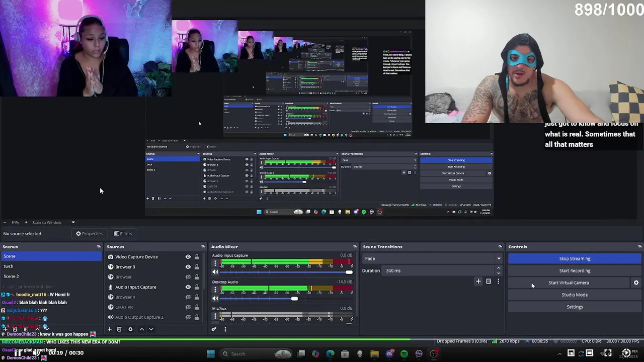The width and height of the screenshot is (644, 362).
Task: Open Desktop Audio three-dot options
Action: [x=215, y=289]
